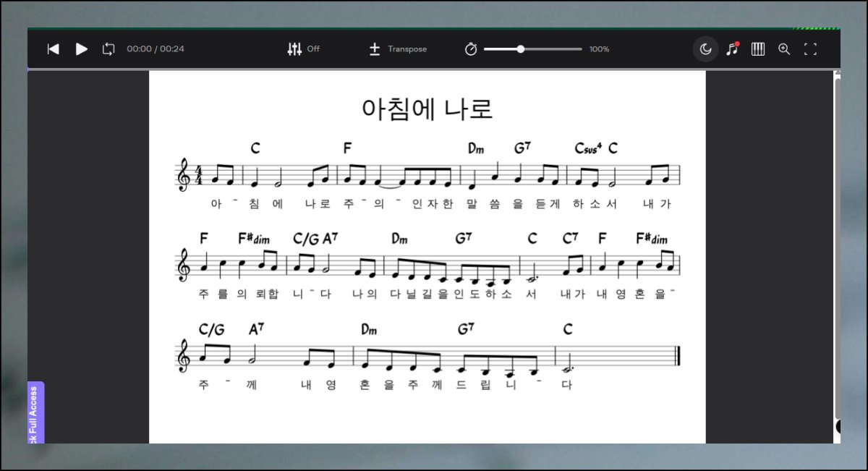Click the first F#dim chord on second line
This screenshot has height=471, width=868.
coord(254,238)
